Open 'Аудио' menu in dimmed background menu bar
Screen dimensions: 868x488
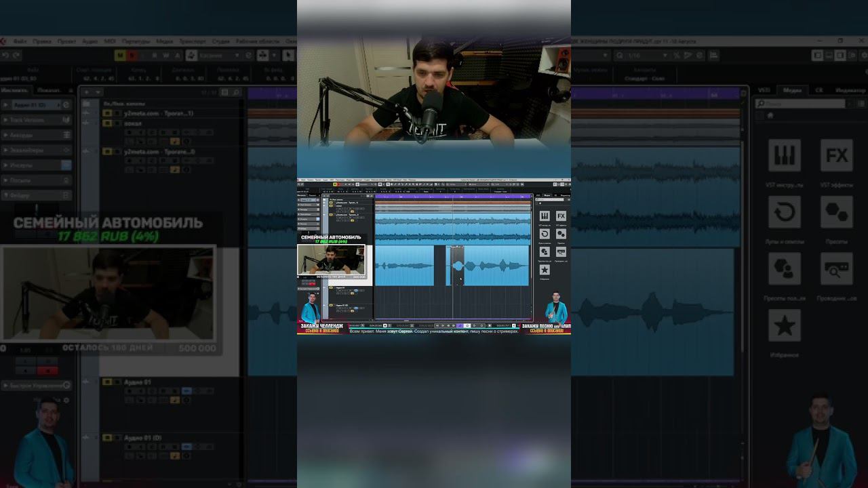coord(90,41)
